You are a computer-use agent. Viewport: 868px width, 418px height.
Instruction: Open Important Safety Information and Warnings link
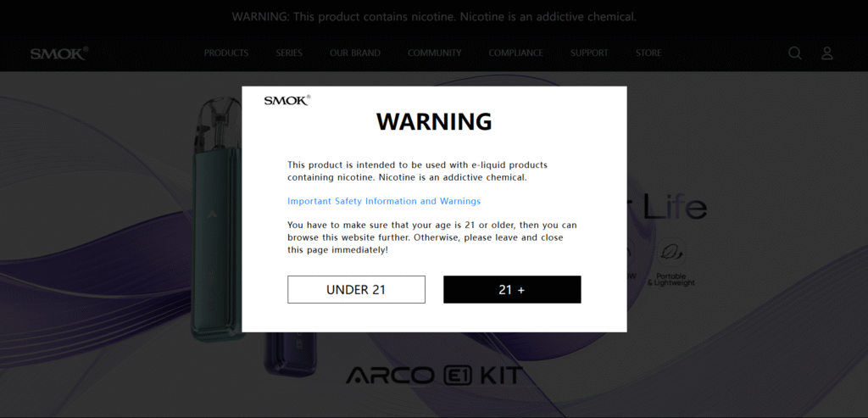[x=384, y=201]
